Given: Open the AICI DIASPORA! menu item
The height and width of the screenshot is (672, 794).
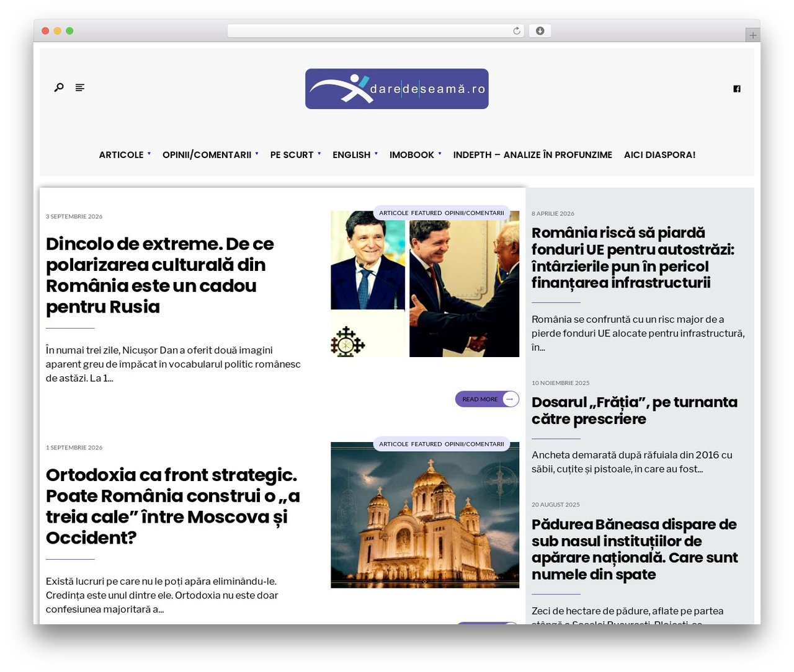Looking at the screenshot, I should [659, 155].
